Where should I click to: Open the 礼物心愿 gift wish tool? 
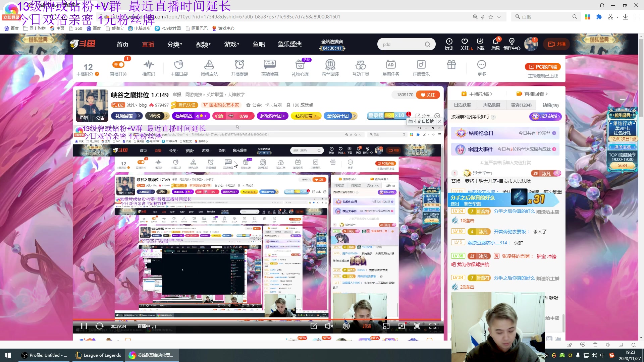(300, 68)
